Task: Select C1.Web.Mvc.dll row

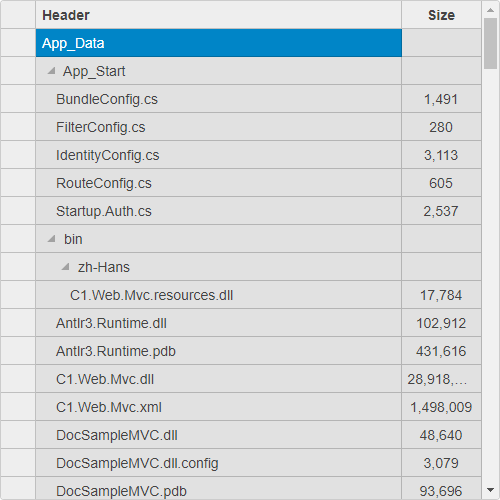Action: tap(218, 379)
